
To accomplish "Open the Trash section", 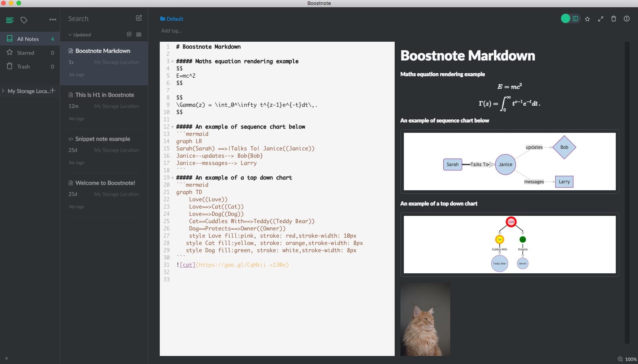I will coord(30,67).
